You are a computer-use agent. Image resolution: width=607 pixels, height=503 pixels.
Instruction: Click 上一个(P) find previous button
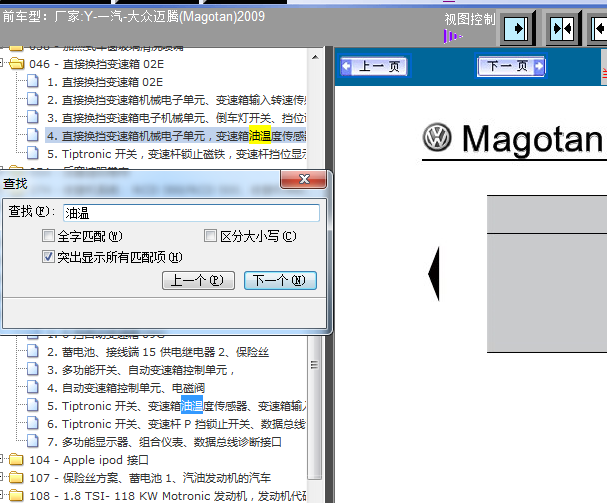198,280
